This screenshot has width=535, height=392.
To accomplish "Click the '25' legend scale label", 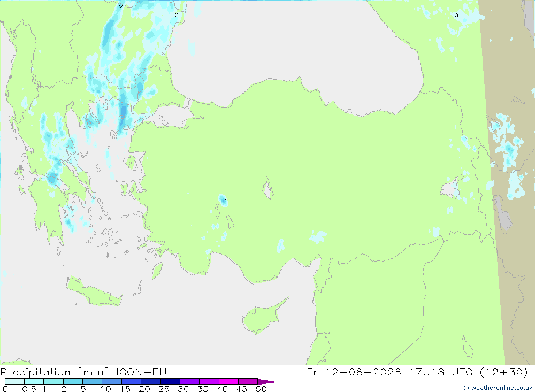I will coord(164,389).
